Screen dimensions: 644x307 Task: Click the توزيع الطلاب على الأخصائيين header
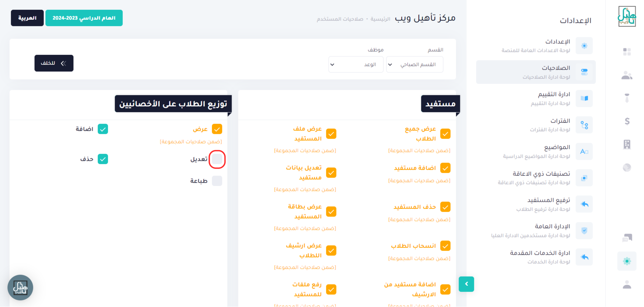(173, 104)
